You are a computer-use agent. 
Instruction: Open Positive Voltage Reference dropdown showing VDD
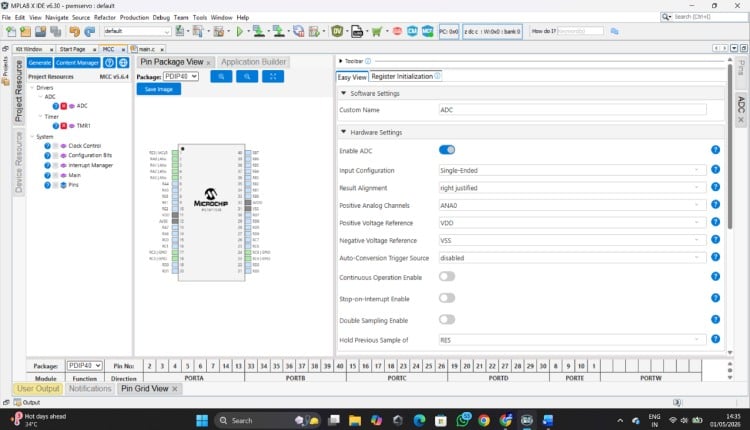[572, 223]
